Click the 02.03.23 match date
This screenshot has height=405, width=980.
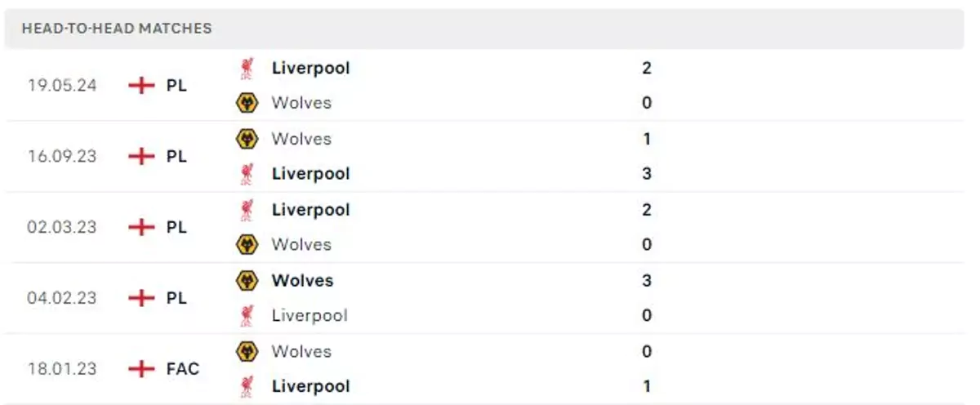coord(61,227)
